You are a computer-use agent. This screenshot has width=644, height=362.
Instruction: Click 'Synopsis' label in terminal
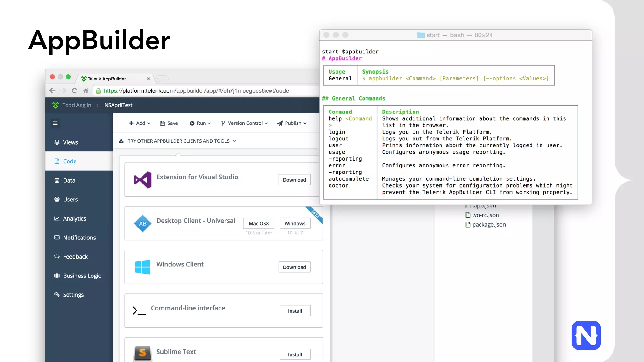click(375, 72)
